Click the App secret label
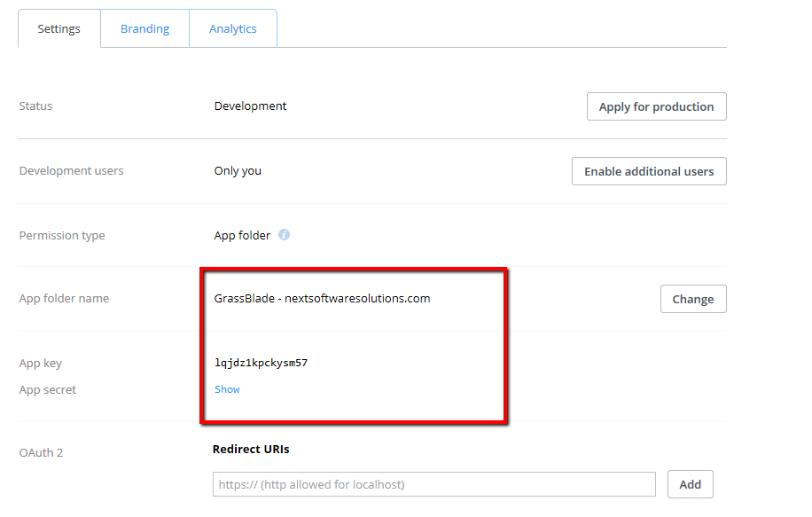Screen dimensions: 812x517 [48, 390]
